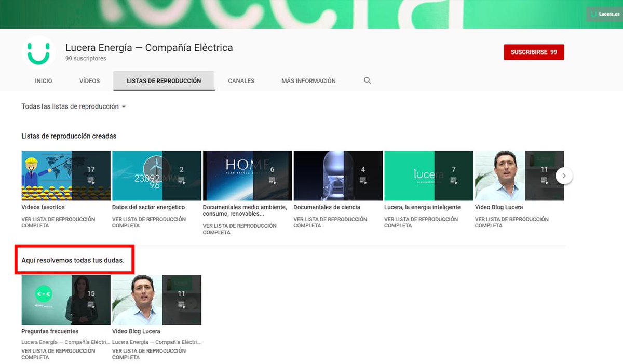Open green Lucera energía inteligente thumbnail
The height and width of the screenshot is (364, 623).
tap(429, 176)
